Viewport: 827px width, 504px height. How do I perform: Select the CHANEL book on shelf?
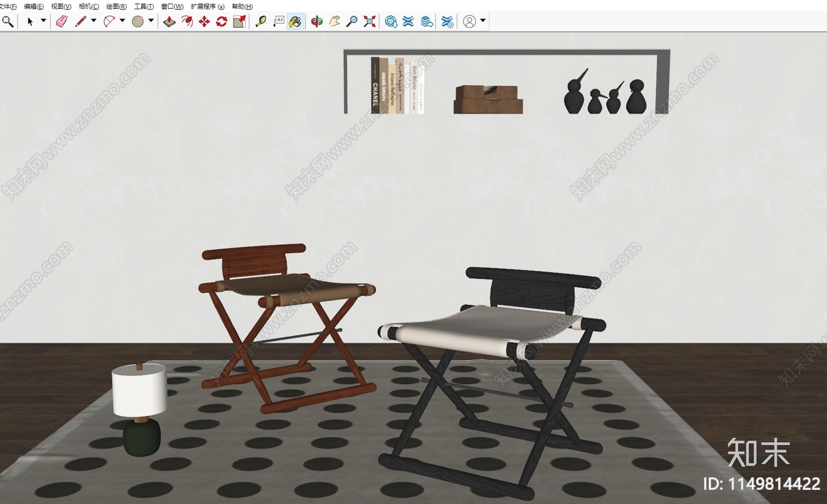375,85
